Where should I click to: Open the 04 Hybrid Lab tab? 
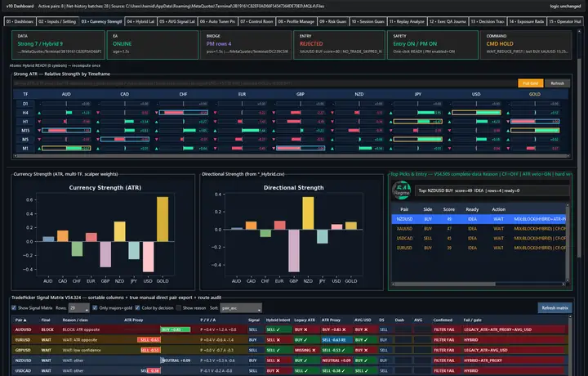(140, 22)
